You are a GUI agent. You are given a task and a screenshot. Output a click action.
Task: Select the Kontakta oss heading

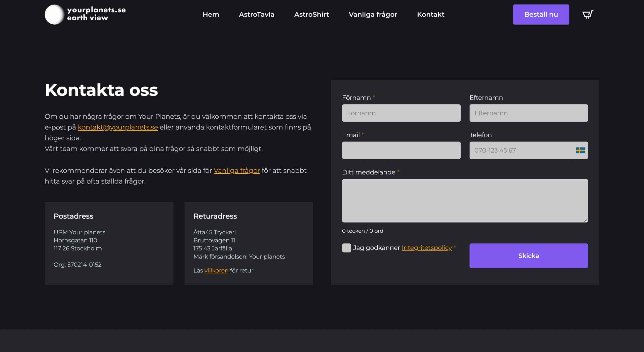coord(101,90)
